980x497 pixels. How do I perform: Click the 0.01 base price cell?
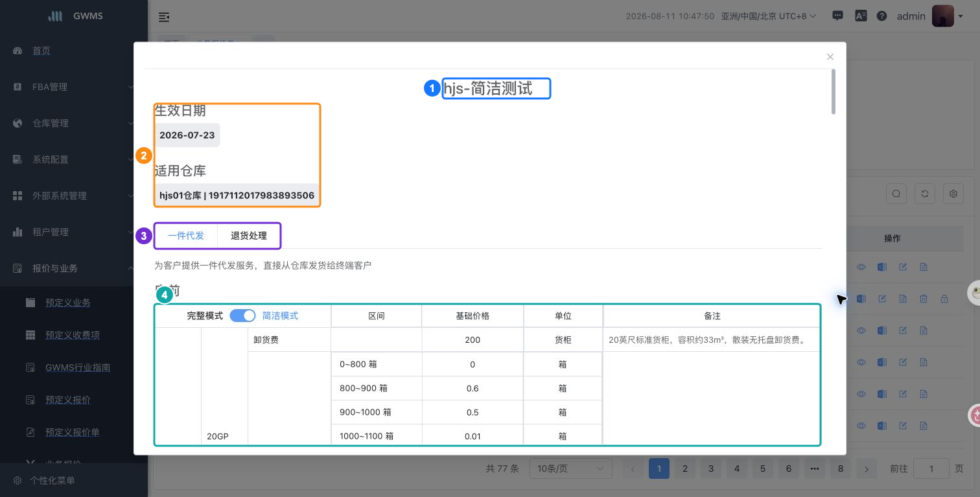(472, 436)
